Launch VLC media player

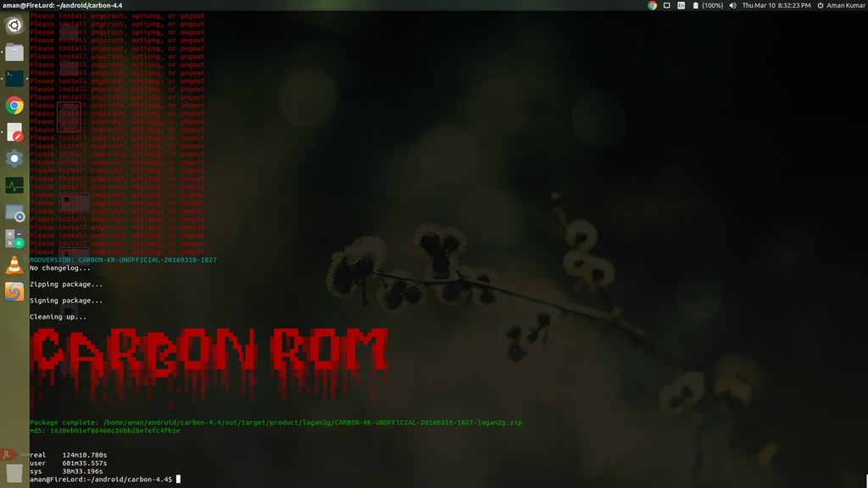[x=14, y=264]
